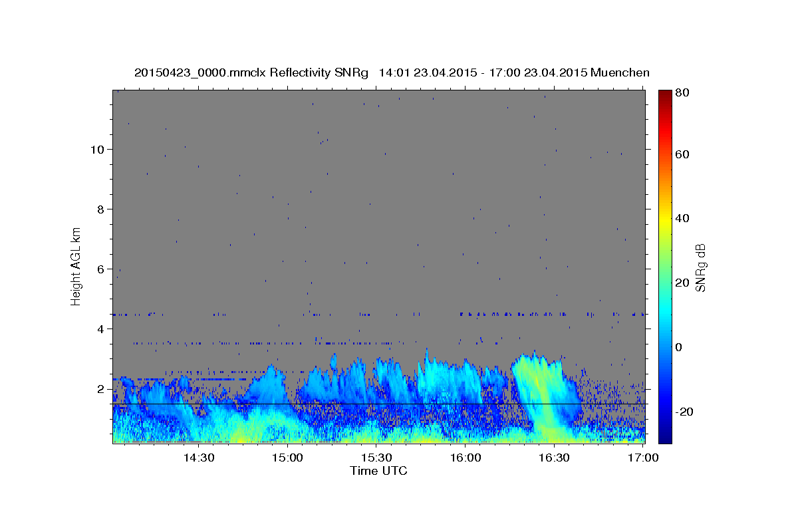Image resolution: width=798 pixels, height=532 pixels.
Task: Click the colorbar value label -20
Action: coord(686,412)
